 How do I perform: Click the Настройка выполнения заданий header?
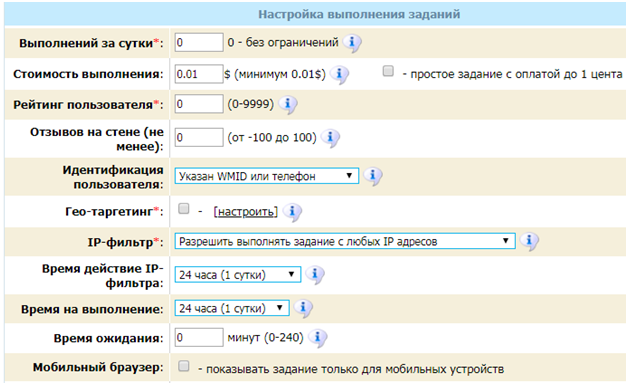359,15
